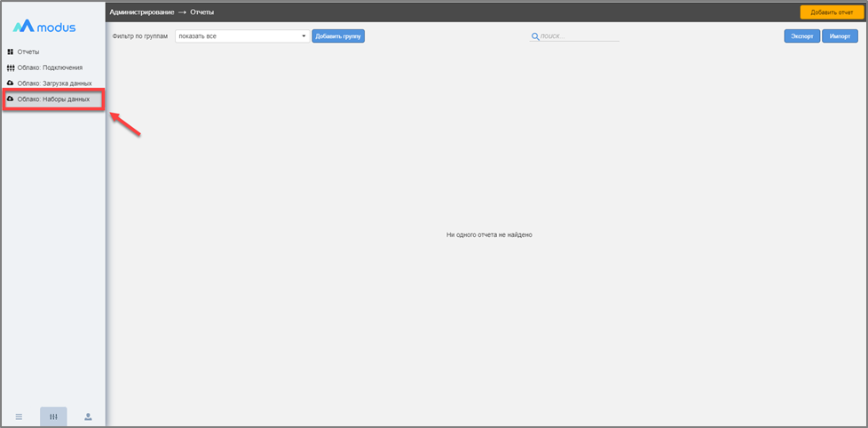The width and height of the screenshot is (868, 428).
Task: Click the dropdown arrow of the group filter
Action: [304, 36]
